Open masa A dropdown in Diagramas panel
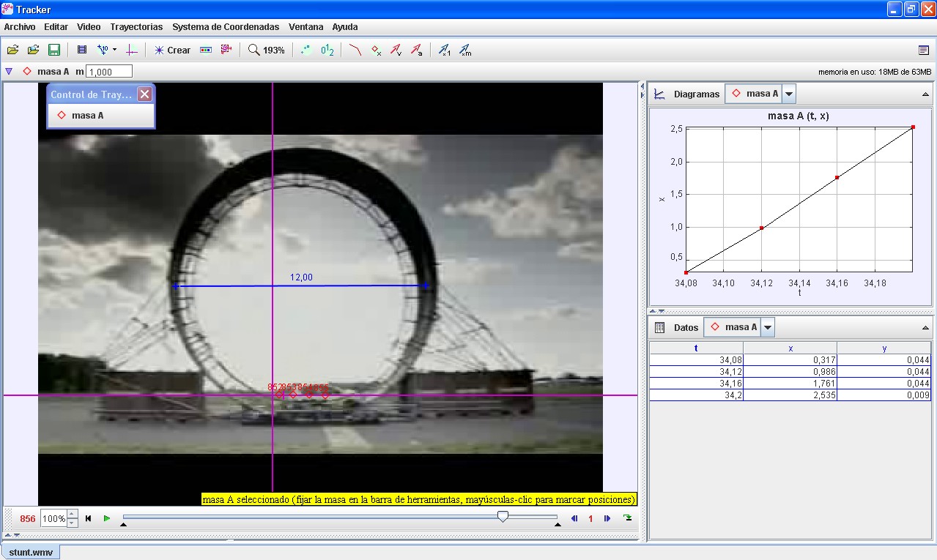 click(788, 94)
